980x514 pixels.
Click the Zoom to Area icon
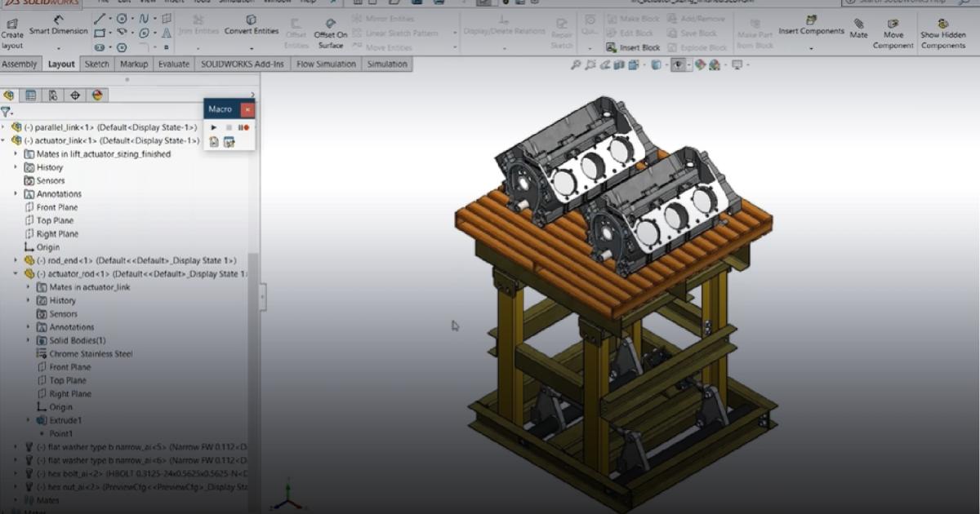click(x=590, y=64)
